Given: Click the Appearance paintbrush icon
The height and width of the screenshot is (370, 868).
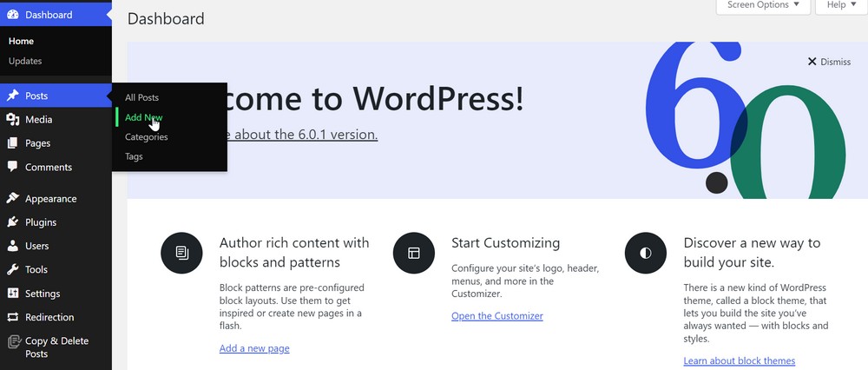Looking at the screenshot, I should (x=13, y=198).
